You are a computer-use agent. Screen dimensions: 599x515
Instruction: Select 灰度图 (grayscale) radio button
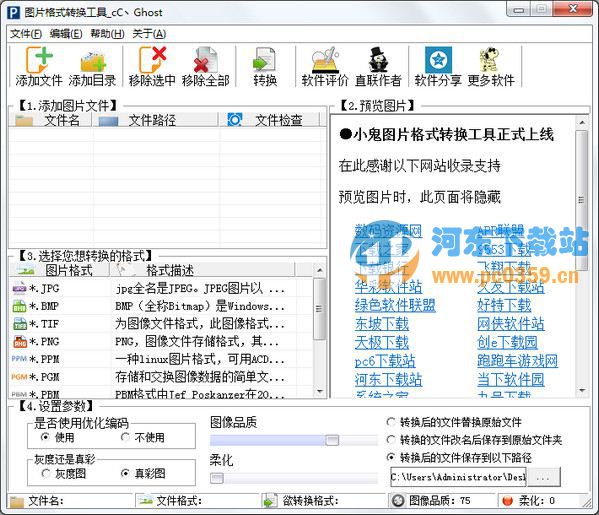[45, 473]
